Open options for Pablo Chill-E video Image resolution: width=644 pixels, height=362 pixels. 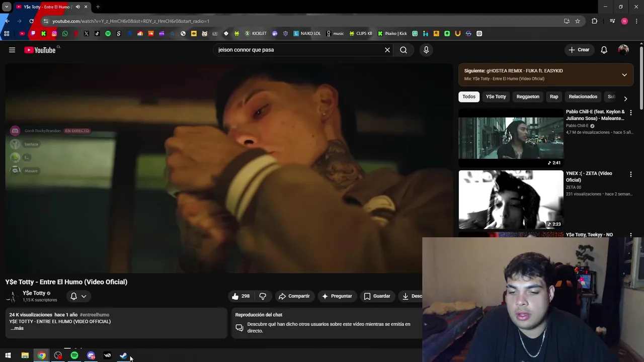(630, 113)
